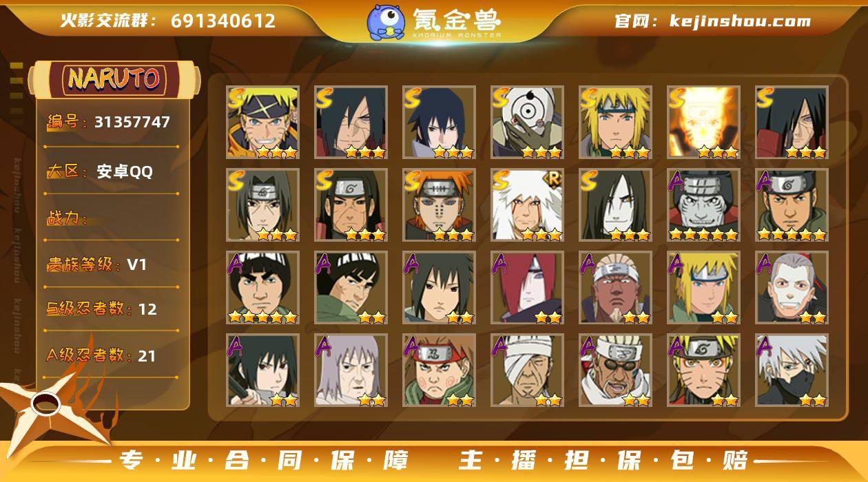Click the Kakashi portrait with face mask

[x=792, y=370]
